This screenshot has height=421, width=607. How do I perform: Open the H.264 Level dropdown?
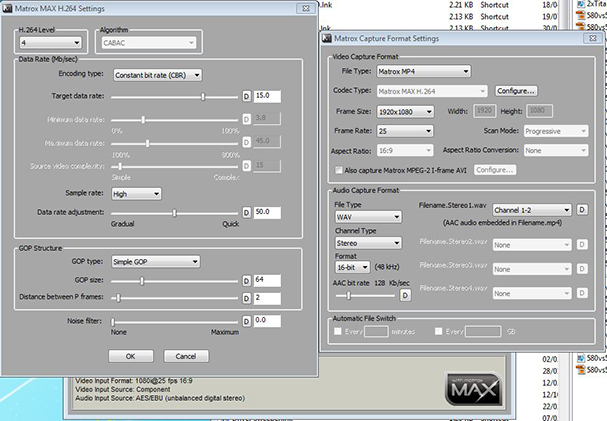click(50, 43)
